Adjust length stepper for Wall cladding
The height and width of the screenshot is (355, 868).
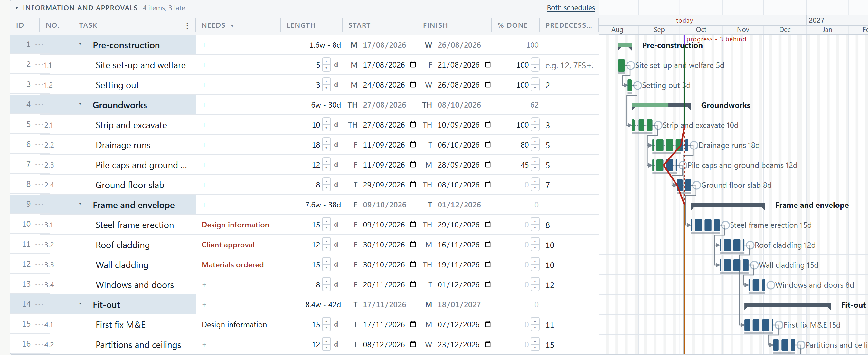(326, 264)
